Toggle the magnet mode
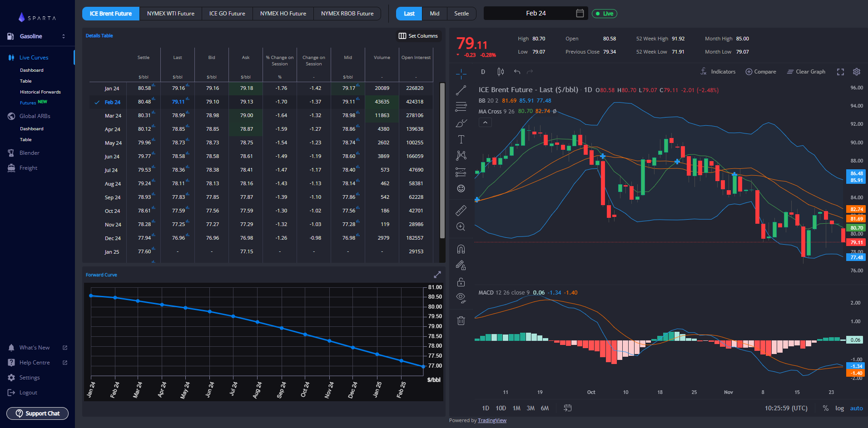Image resolution: width=868 pixels, height=428 pixels. tap(461, 249)
